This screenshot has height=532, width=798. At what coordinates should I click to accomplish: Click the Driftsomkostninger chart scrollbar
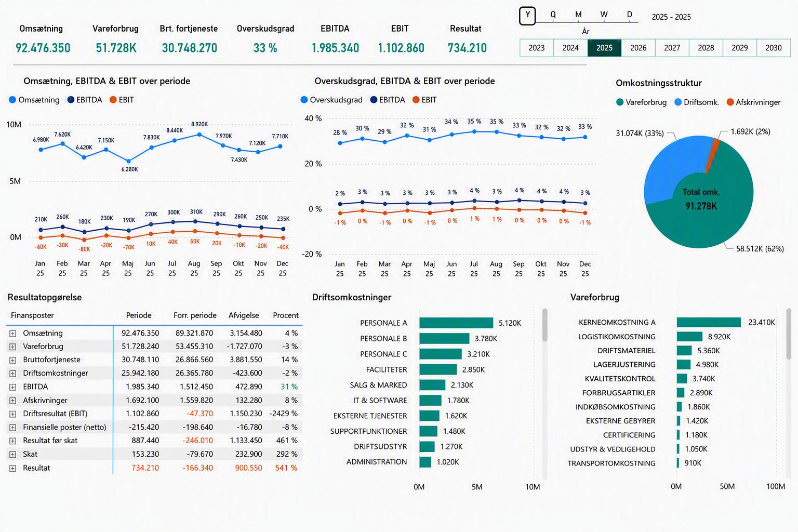[545, 325]
